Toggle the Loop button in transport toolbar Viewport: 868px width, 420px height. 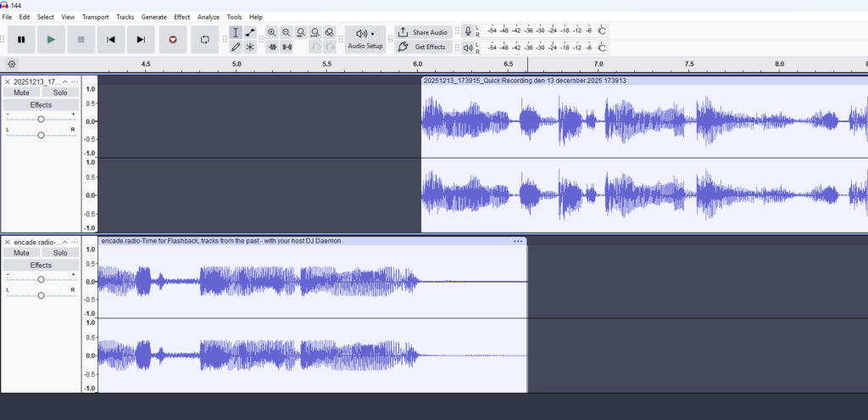[204, 39]
